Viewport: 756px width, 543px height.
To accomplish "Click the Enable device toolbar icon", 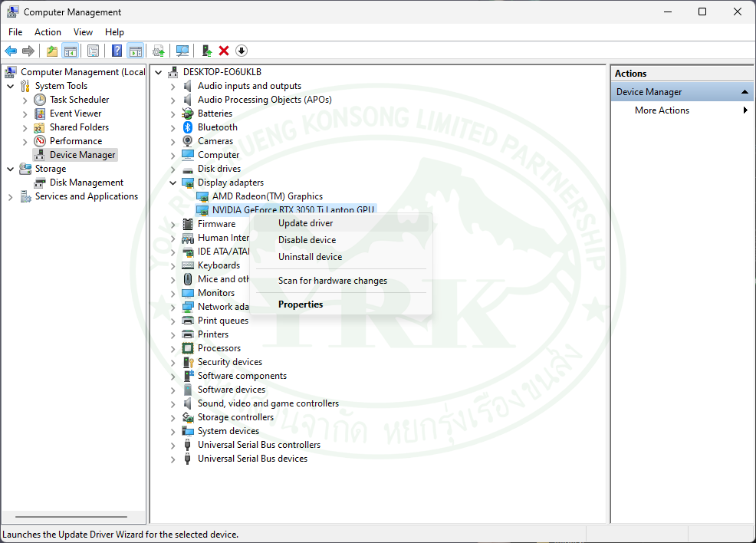I will click(207, 51).
